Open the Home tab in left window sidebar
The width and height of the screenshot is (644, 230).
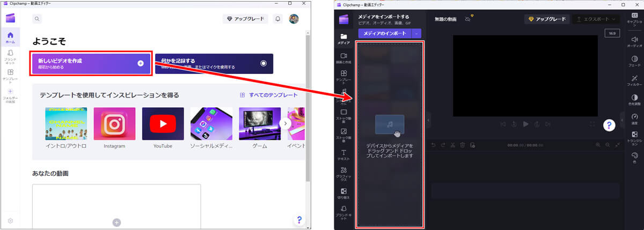tap(10, 37)
